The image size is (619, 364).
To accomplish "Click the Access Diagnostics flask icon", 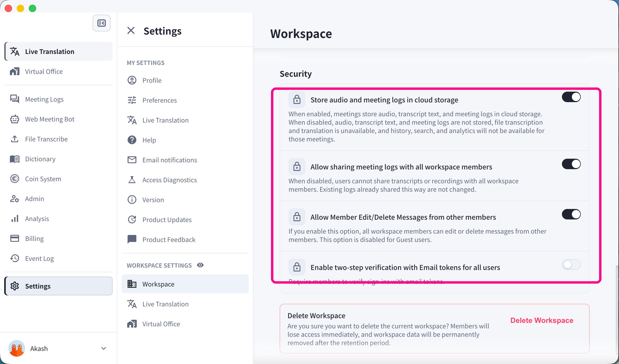I will click(132, 180).
